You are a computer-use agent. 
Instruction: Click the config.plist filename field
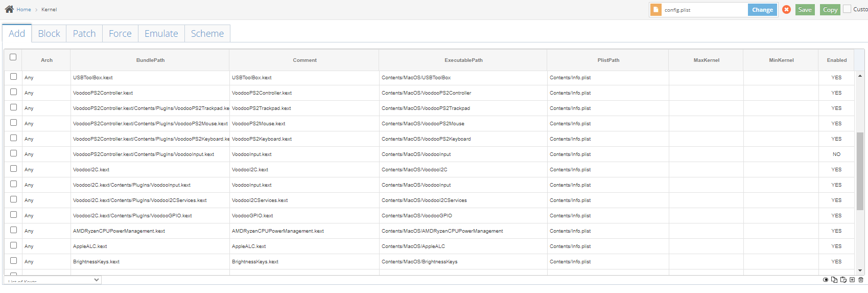(704, 10)
